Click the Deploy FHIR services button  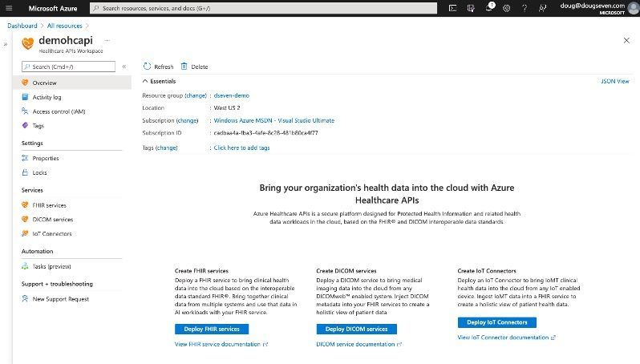(x=212, y=329)
